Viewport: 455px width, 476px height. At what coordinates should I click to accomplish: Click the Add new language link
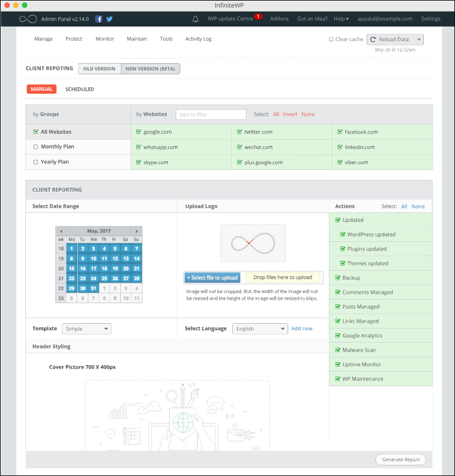302,329
